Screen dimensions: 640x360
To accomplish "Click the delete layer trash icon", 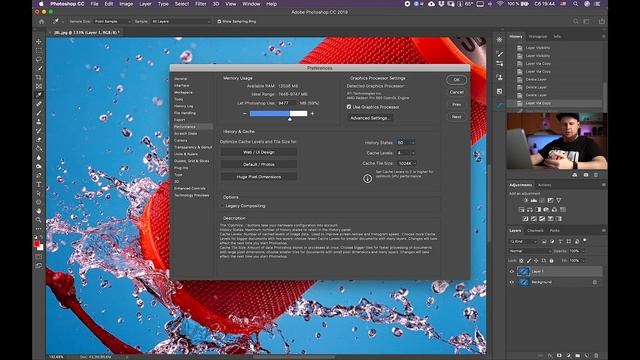I will [x=596, y=356].
